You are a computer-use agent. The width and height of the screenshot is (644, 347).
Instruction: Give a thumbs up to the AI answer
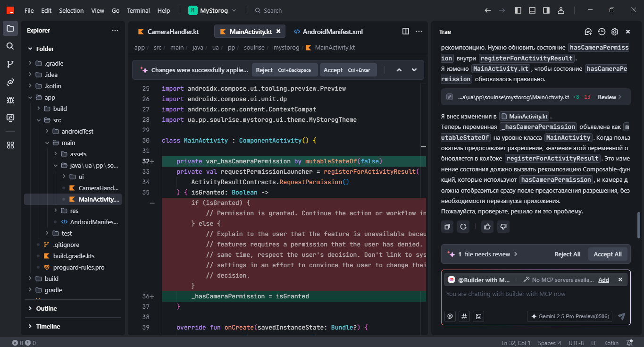488,226
